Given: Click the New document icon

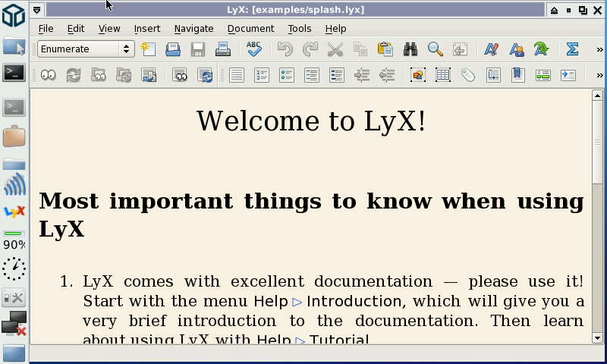Looking at the screenshot, I should (x=148, y=49).
